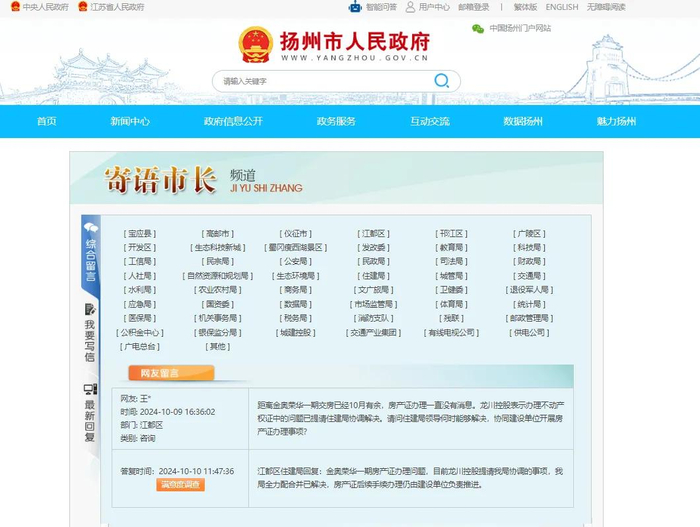
Task: Switch to 繁体版
Action: click(x=525, y=7)
